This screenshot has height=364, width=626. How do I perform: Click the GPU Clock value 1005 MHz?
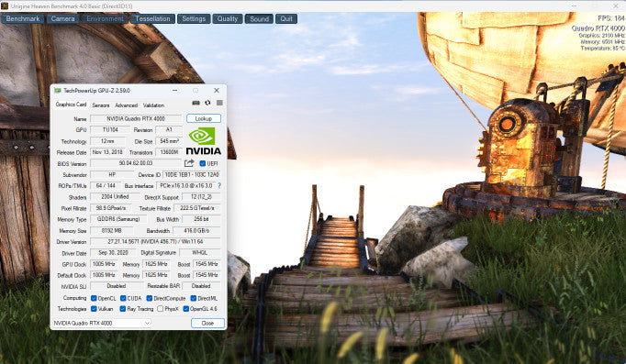(x=104, y=264)
